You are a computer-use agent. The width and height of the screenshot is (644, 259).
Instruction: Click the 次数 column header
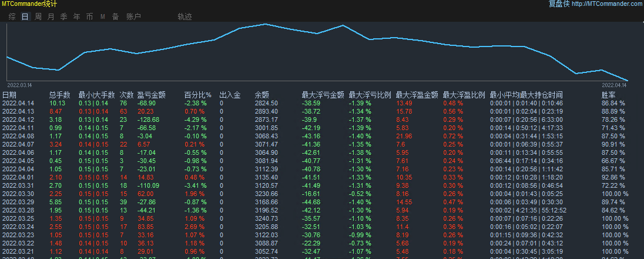coord(126,95)
